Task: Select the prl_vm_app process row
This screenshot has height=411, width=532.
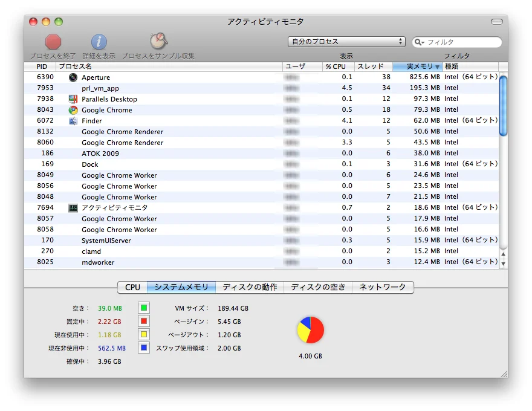Action: [261, 88]
